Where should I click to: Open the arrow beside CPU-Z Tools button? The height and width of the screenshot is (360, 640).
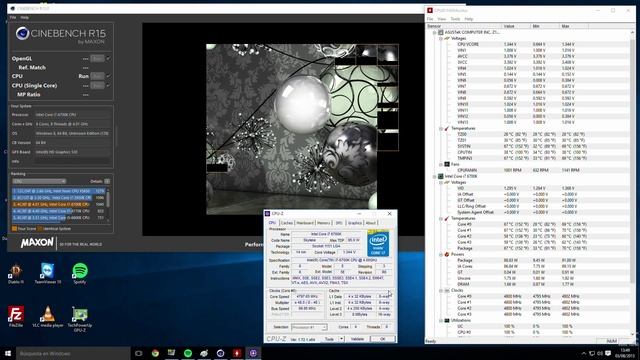tap(341, 339)
